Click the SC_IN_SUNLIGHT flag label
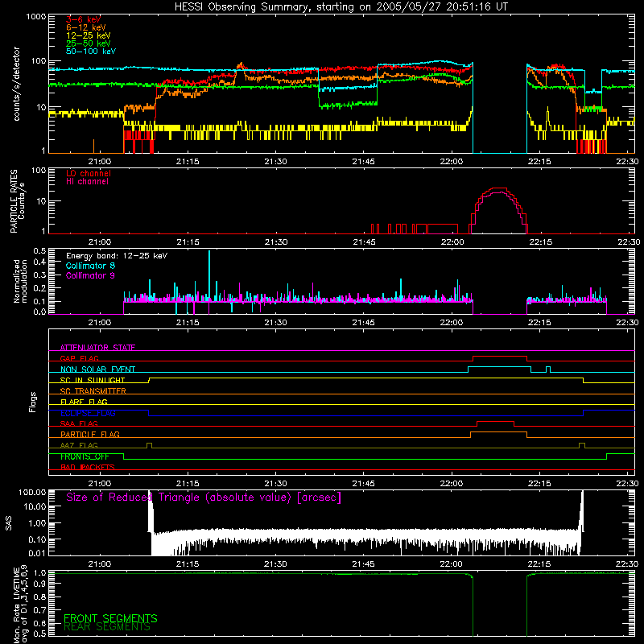The image size is (644, 644). point(93,380)
